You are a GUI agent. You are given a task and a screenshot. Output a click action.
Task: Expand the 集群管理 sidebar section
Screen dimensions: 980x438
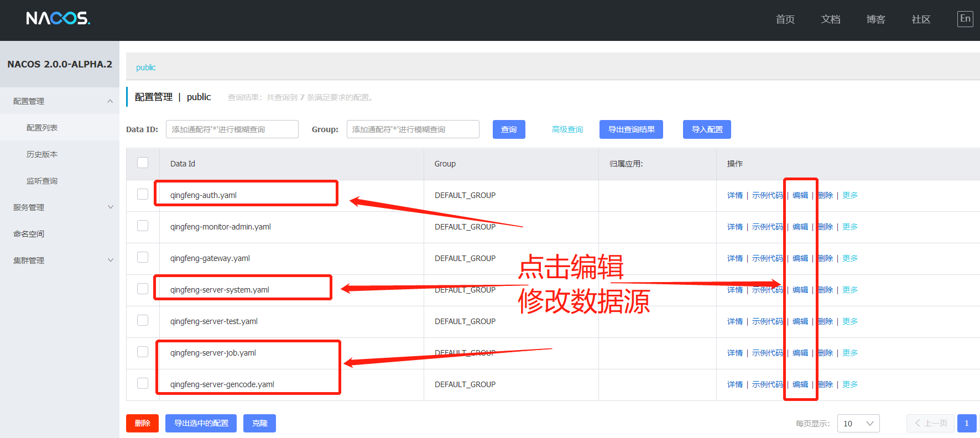pos(60,260)
